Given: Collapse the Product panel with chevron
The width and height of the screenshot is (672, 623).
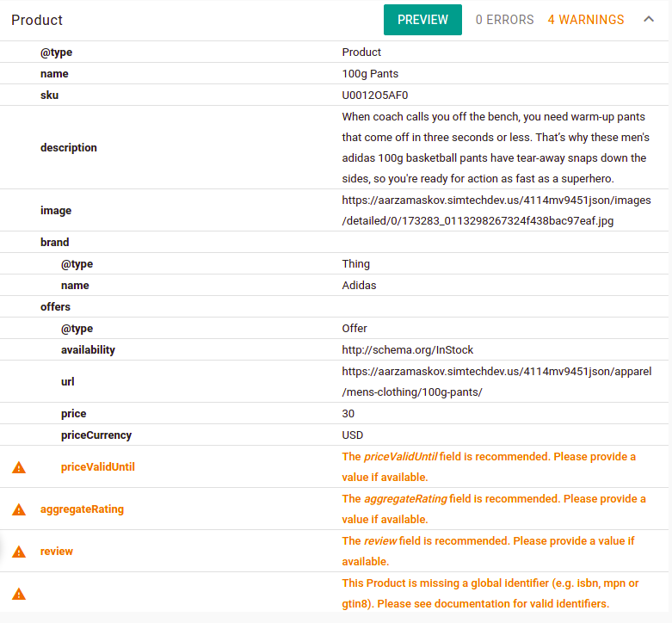Looking at the screenshot, I should (649, 19).
